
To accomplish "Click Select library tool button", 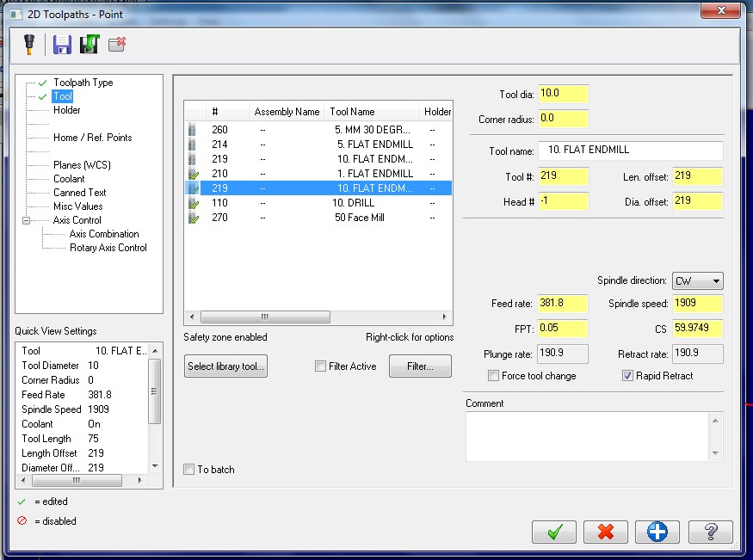I will point(225,366).
